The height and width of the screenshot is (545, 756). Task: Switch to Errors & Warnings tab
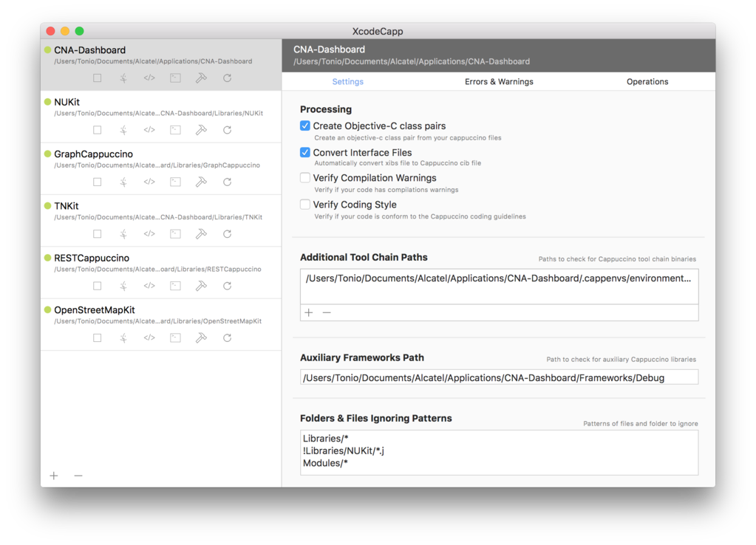coord(499,81)
